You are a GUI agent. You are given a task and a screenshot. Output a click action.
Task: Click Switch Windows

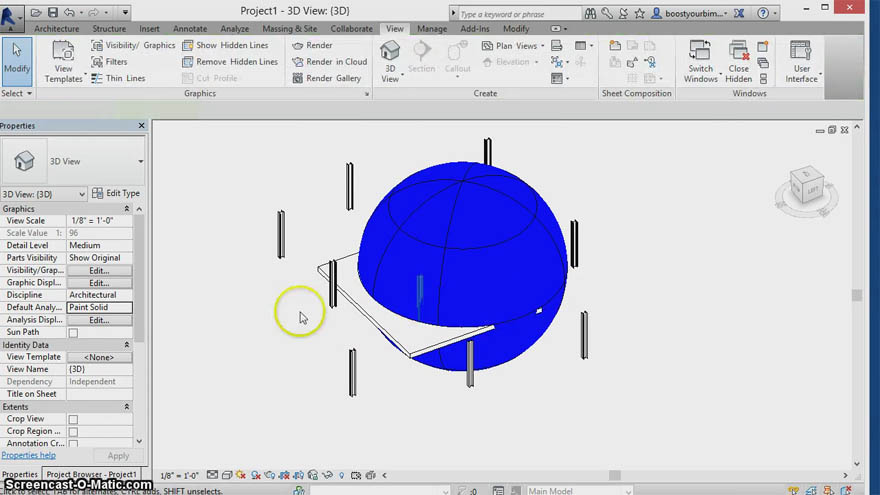[700, 62]
